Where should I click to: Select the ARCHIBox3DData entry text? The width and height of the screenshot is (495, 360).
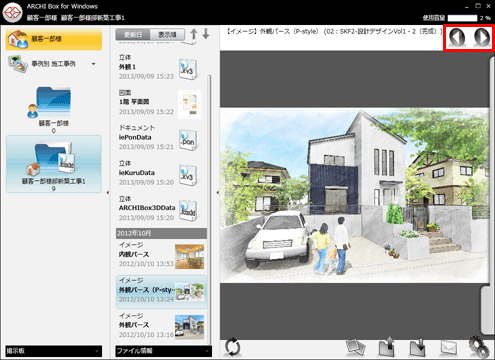pos(147,208)
